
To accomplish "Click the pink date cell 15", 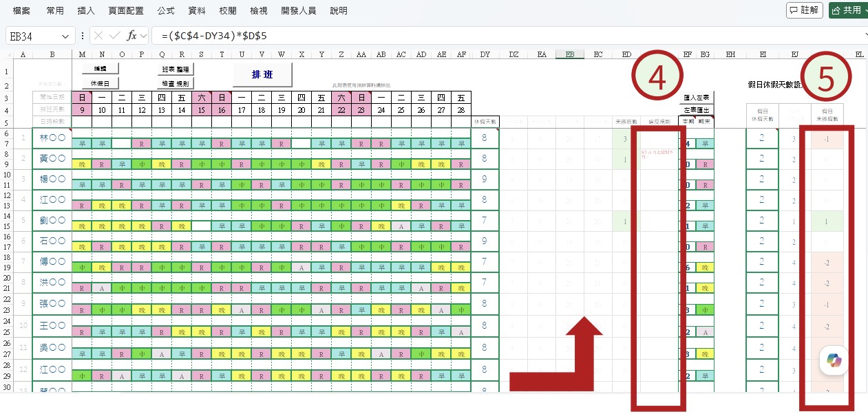I will click(x=202, y=110).
